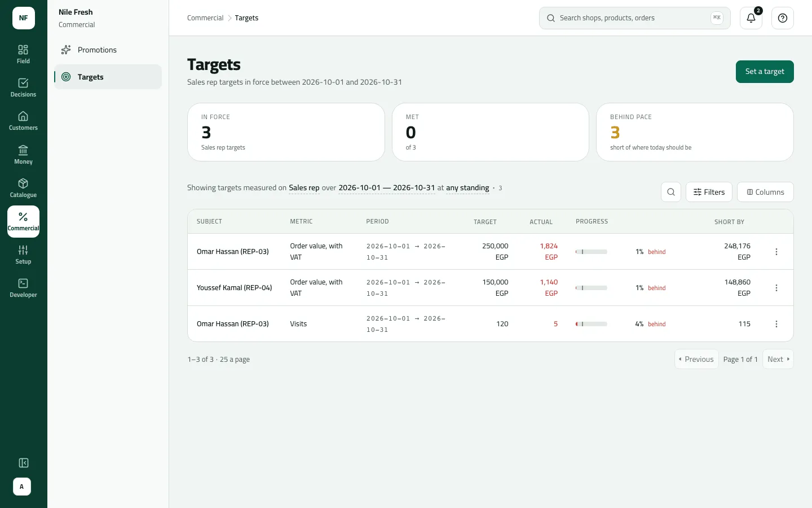812x508 pixels.
Task: Open the Developer section
Action: pos(23,288)
